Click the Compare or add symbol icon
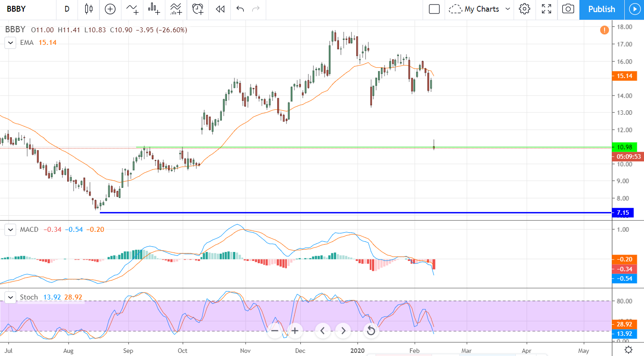This screenshot has width=644, height=356. [110, 9]
